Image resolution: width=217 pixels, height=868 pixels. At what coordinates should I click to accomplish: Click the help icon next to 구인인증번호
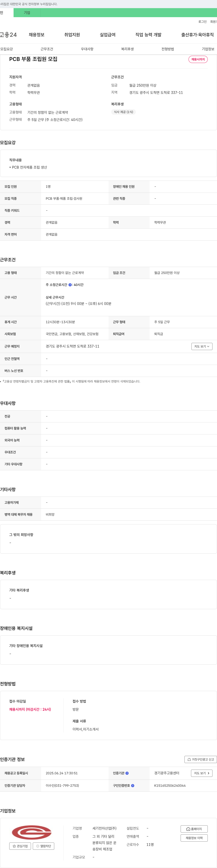pos(133,785)
